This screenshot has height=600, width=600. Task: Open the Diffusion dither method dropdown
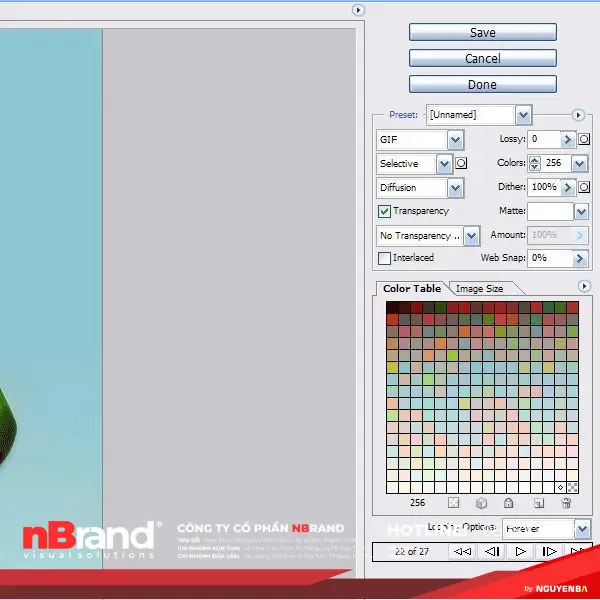455,187
